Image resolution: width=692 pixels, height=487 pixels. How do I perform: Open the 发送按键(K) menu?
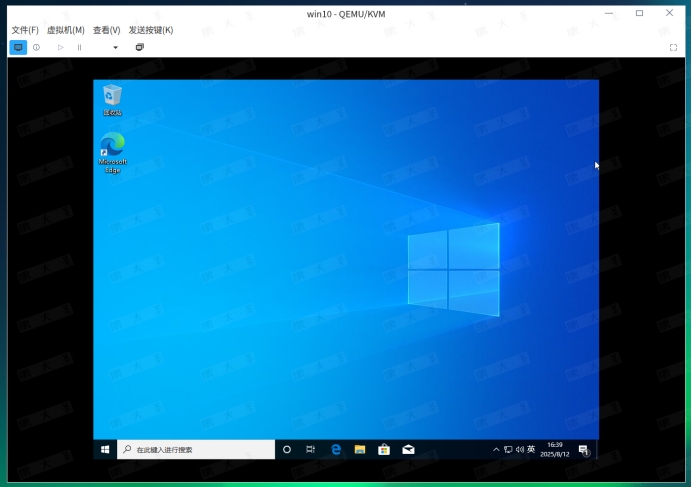(151, 30)
